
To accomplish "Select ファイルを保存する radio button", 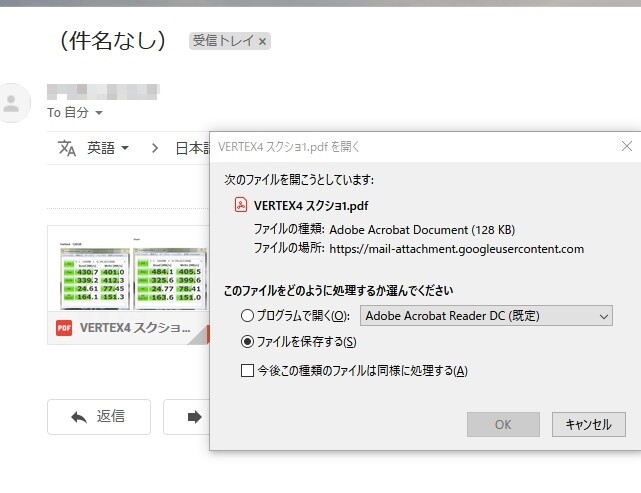I will (x=247, y=341).
